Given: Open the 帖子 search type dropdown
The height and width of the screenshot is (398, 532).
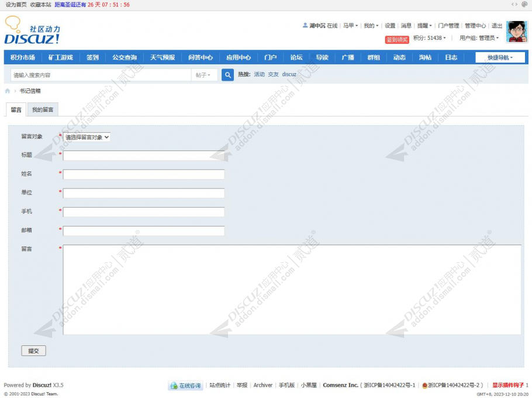Looking at the screenshot, I should (203, 75).
